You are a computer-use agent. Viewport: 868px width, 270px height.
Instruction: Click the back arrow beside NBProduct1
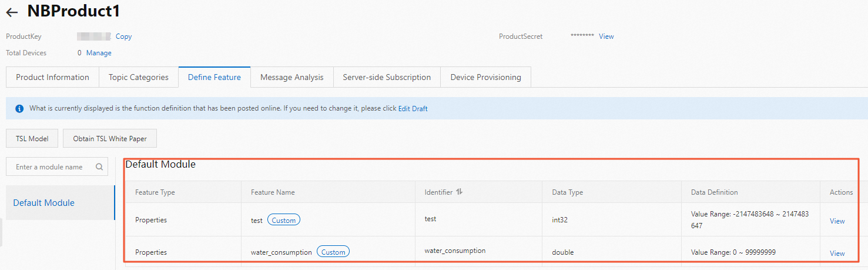tap(12, 12)
